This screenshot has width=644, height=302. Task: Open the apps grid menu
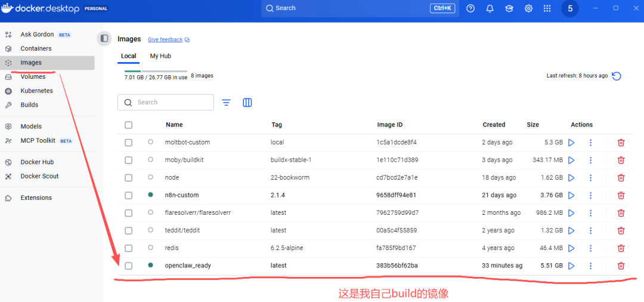[x=547, y=8]
